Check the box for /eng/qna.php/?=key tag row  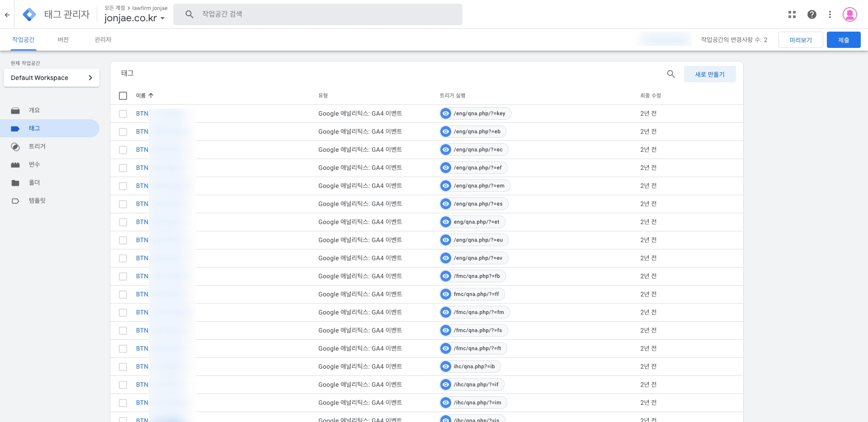(x=123, y=114)
